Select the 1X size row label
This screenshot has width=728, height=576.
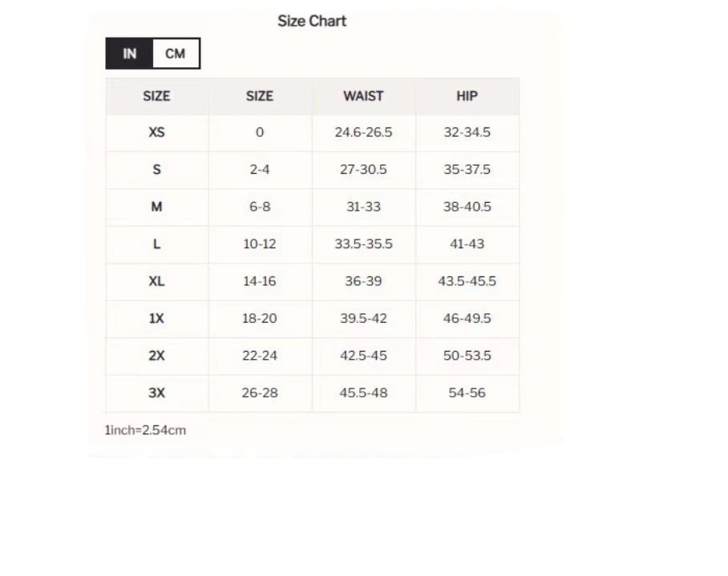pyautogui.click(x=156, y=318)
